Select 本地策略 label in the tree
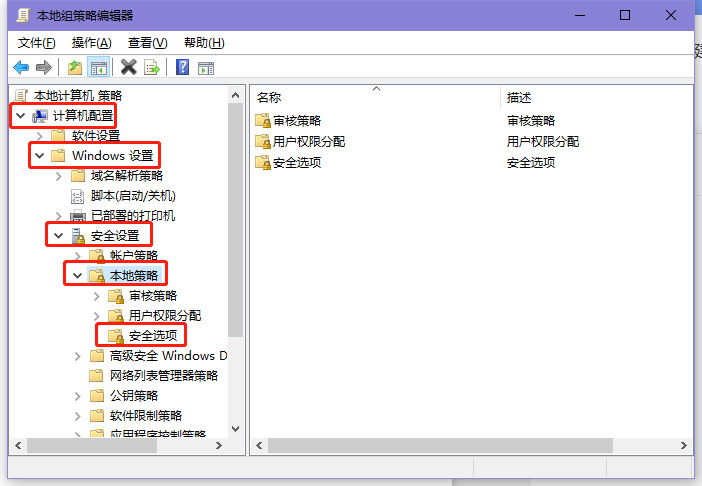This screenshot has width=702, height=486. [x=134, y=275]
